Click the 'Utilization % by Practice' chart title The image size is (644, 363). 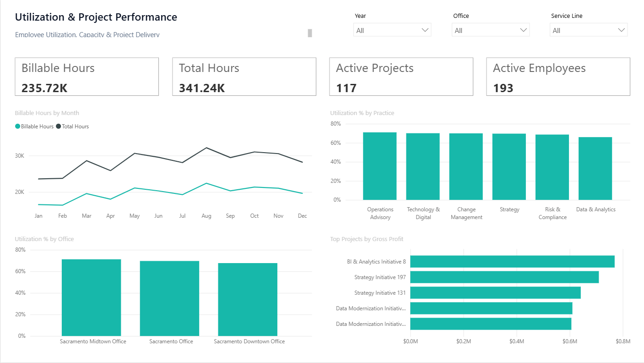coord(362,113)
